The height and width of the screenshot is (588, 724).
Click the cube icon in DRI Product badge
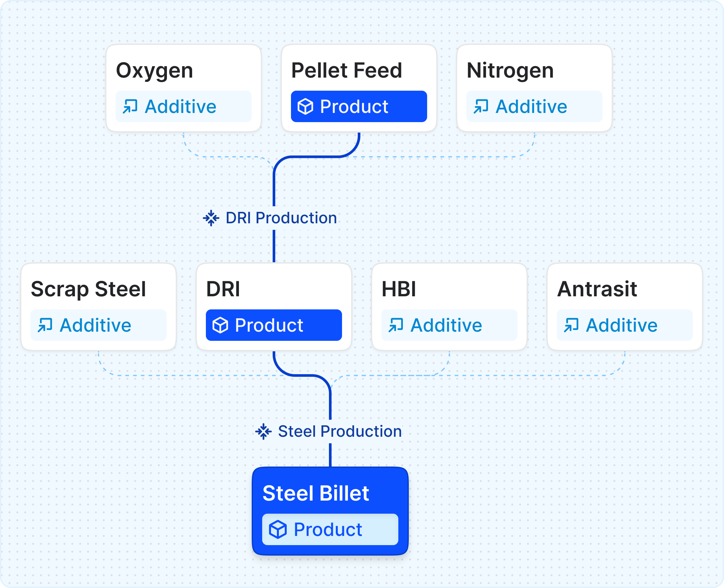220,325
